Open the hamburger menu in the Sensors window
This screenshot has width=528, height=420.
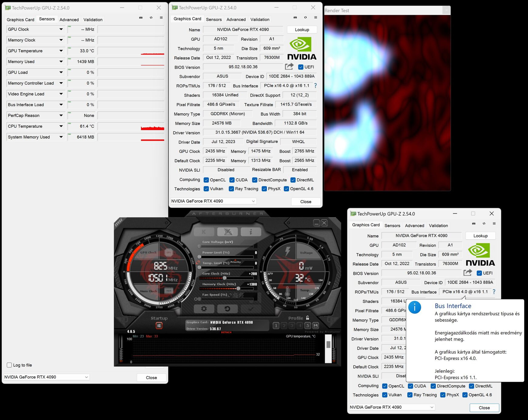tap(161, 18)
